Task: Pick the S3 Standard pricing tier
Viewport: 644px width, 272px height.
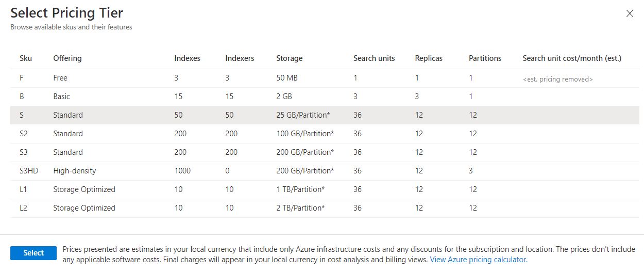Action: coord(67,152)
